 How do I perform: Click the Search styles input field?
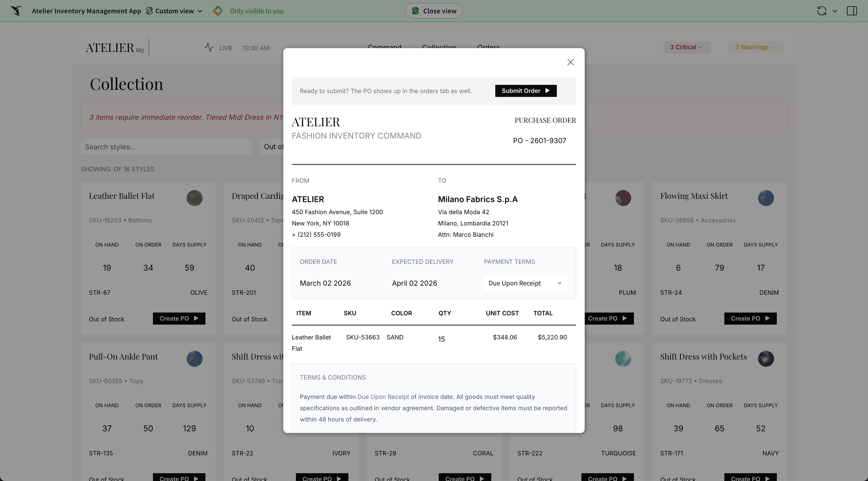pyautogui.click(x=166, y=147)
